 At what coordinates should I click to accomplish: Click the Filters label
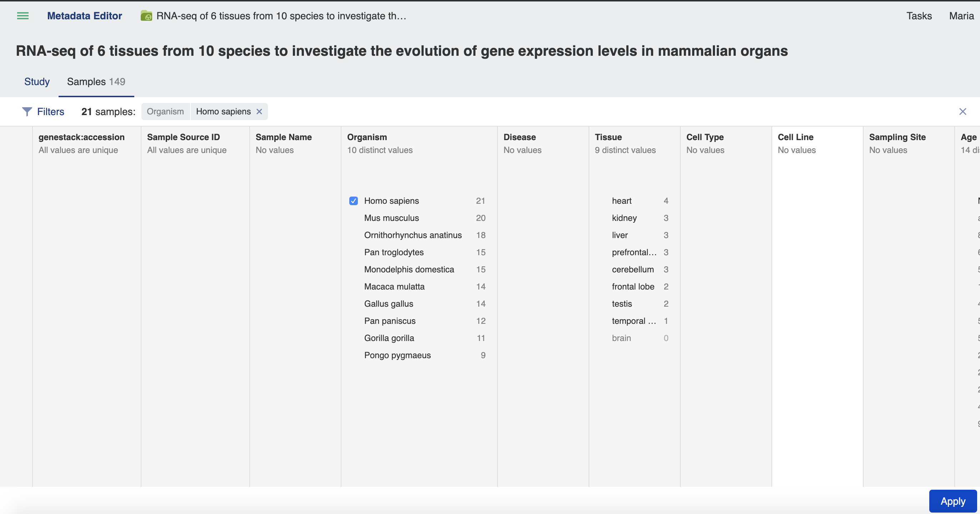tap(51, 112)
